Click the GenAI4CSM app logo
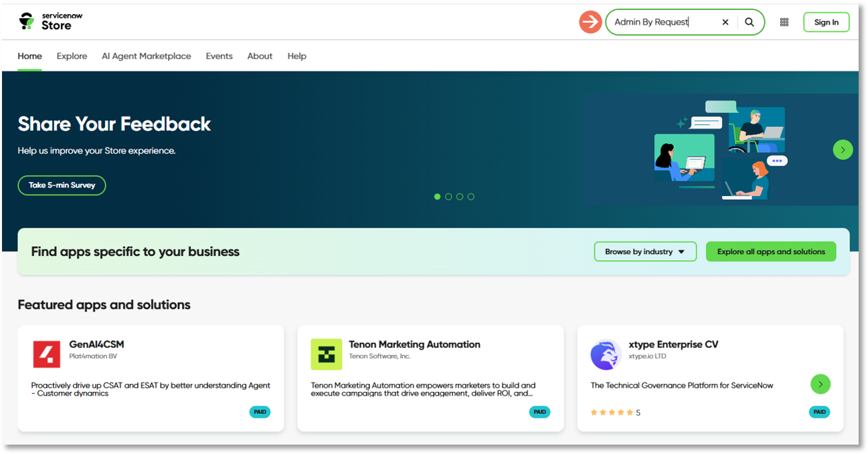The image size is (868, 454). pyautogui.click(x=47, y=354)
